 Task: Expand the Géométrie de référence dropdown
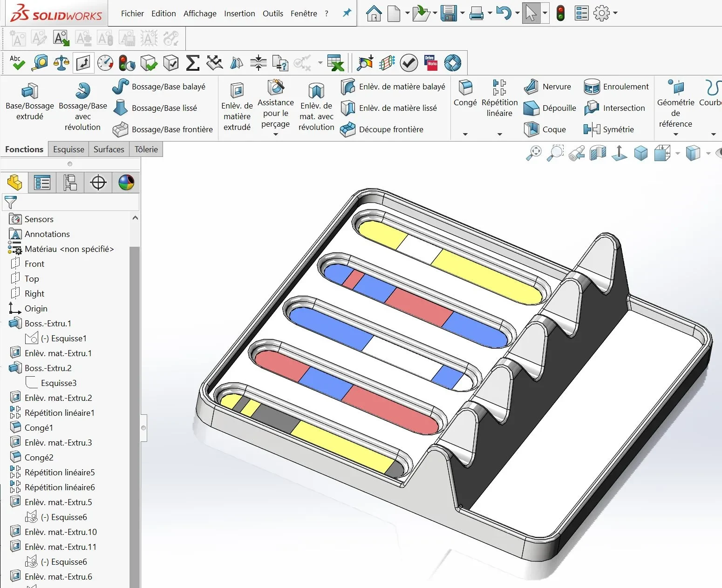(676, 134)
